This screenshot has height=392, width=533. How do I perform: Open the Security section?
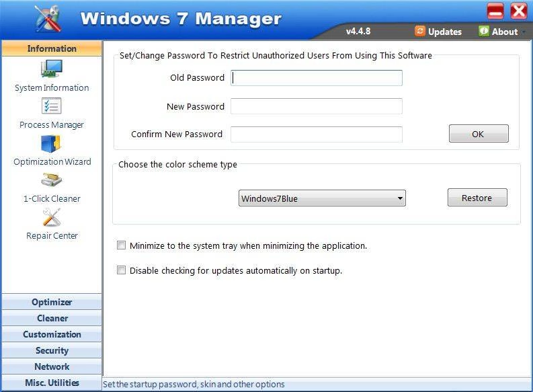click(52, 350)
